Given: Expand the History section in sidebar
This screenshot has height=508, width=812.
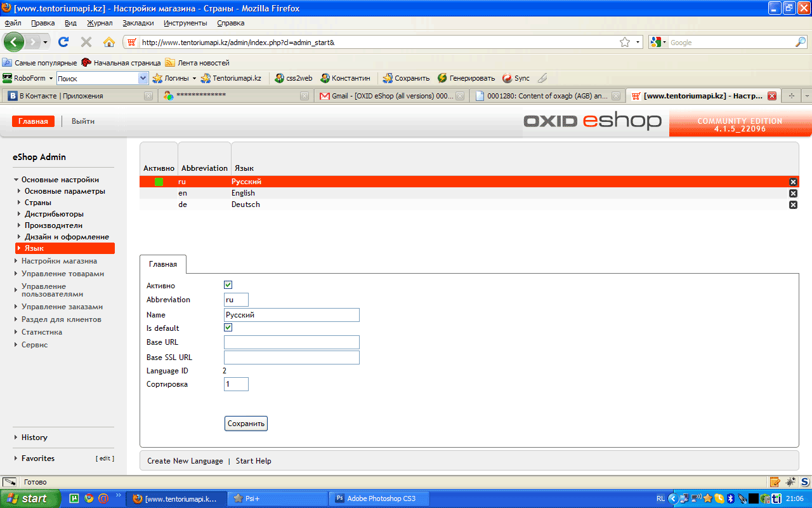Looking at the screenshot, I should point(34,438).
